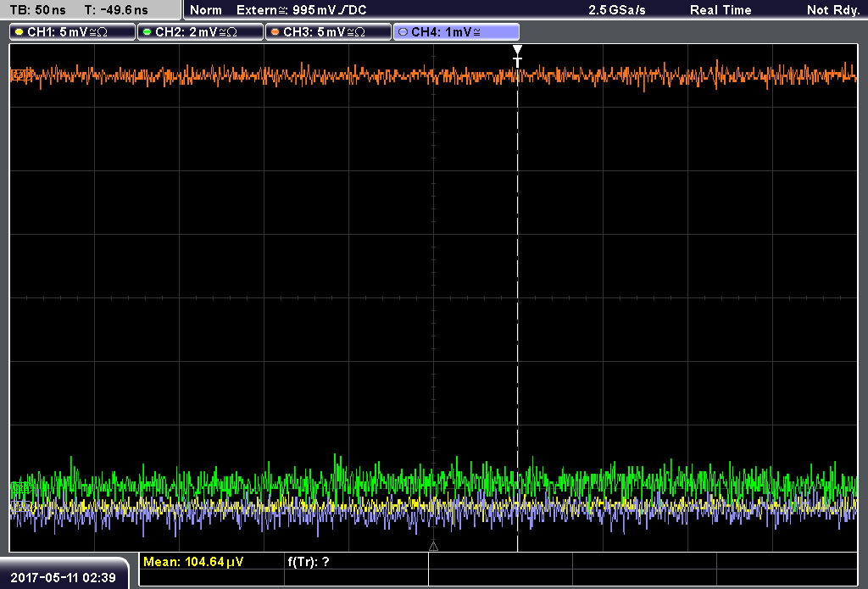This screenshot has width=868, height=589.
Task: Click the T: -49.6 ns trigger time readout
Action: tap(116, 10)
